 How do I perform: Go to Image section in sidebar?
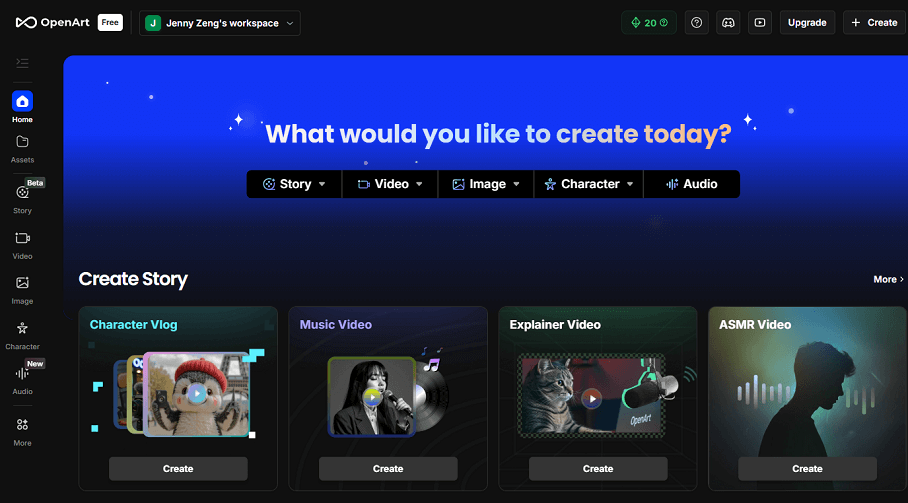coord(22,291)
